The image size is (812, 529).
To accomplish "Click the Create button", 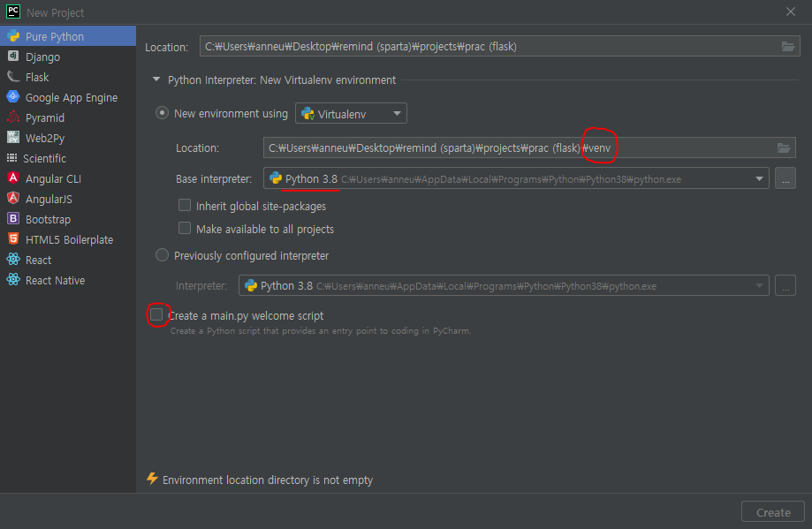I will (x=773, y=512).
